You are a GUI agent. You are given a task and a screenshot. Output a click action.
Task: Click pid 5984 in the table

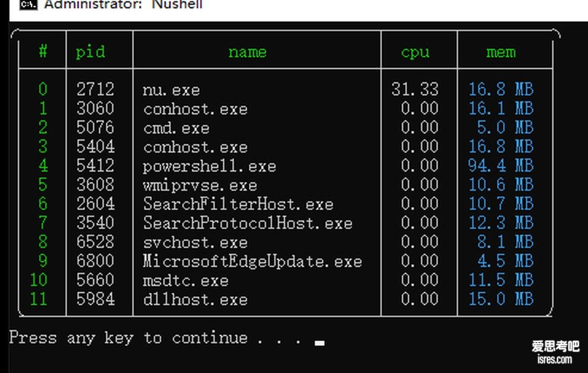[95, 300]
